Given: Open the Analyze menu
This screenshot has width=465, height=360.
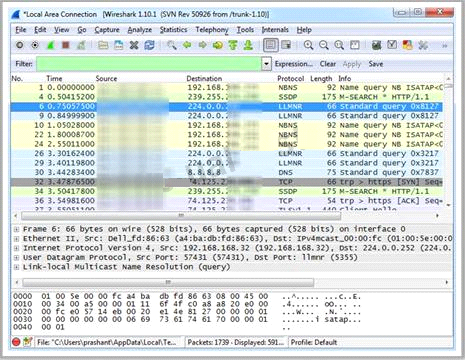Looking at the screenshot, I should [140, 30].
